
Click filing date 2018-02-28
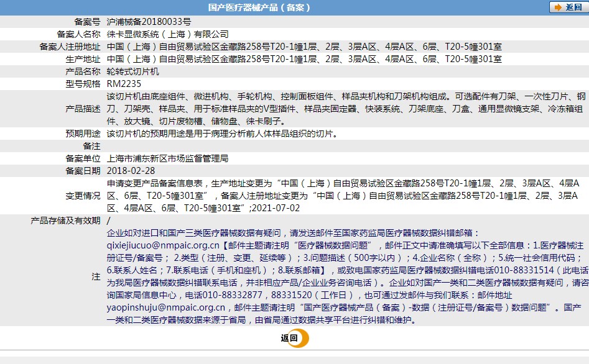pyautogui.click(x=131, y=171)
